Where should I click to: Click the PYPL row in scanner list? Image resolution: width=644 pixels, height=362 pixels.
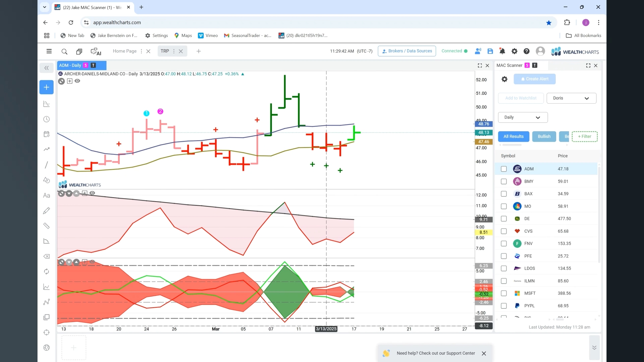point(547,306)
